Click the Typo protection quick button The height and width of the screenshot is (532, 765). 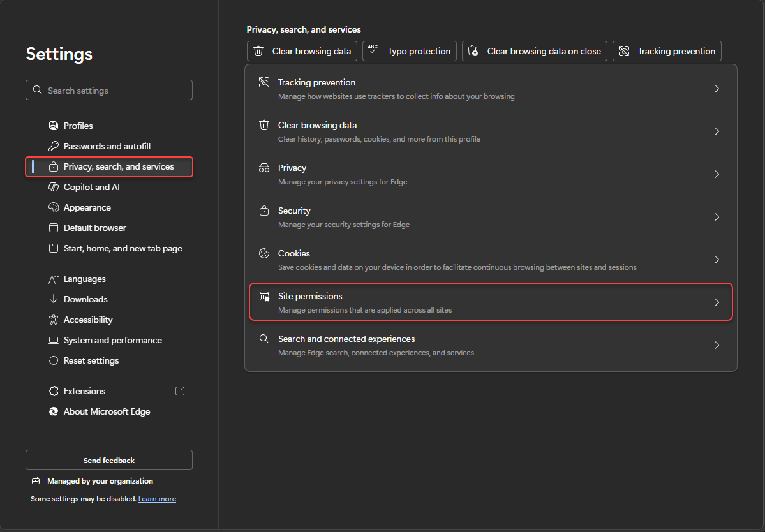click(410, 51)
